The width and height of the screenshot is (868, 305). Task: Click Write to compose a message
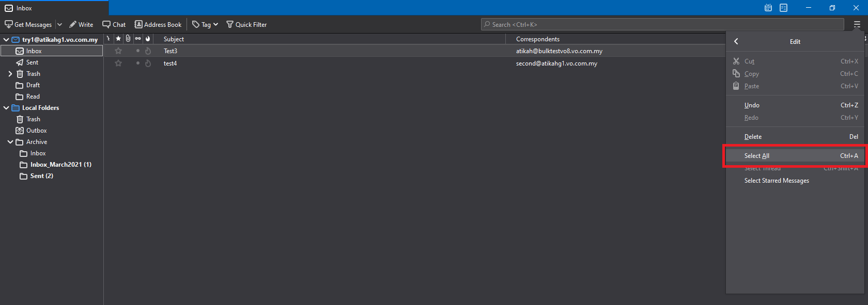[81, 24]
